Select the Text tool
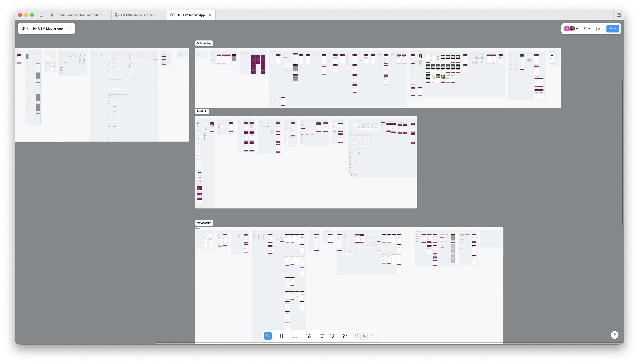The width and height of the screenshot is (639, 364). [x=322, y=336]
